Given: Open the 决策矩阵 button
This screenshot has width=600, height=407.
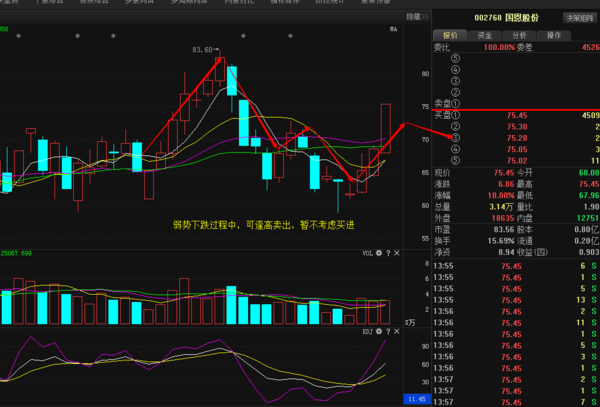Looking at the screenshot, I should [580, 18].
